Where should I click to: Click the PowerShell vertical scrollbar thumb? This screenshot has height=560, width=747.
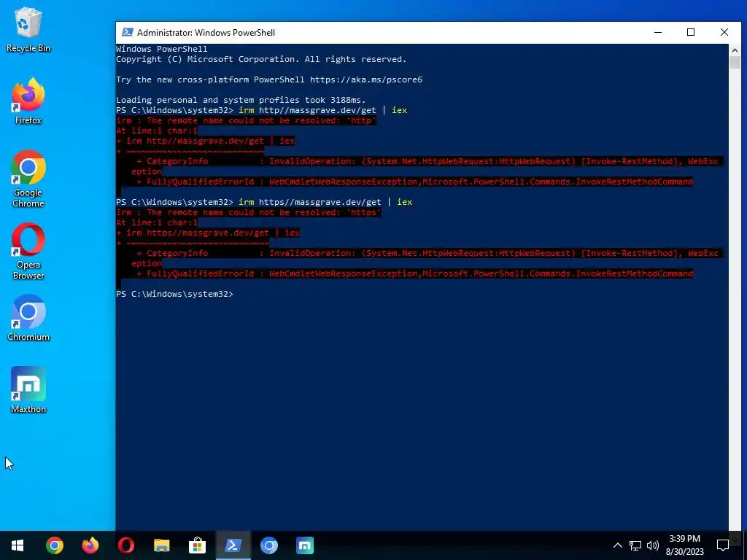[x=735, y=63]
